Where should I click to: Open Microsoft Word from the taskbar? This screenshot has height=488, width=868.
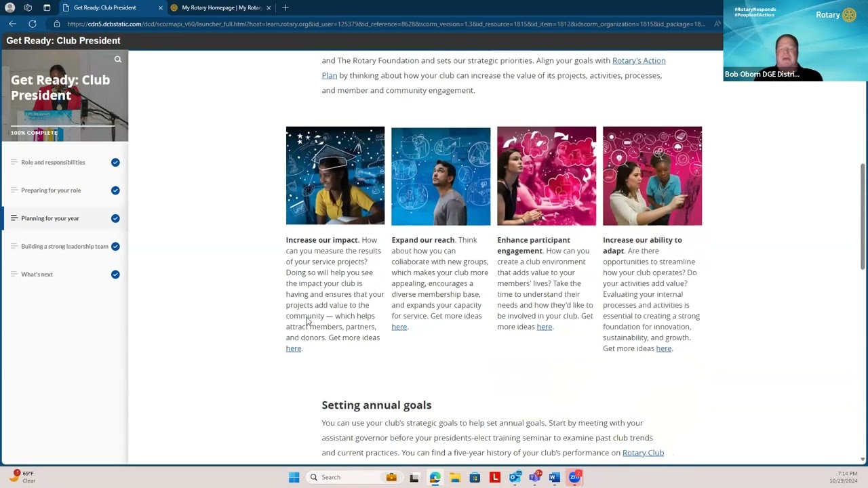pos(555,477)
